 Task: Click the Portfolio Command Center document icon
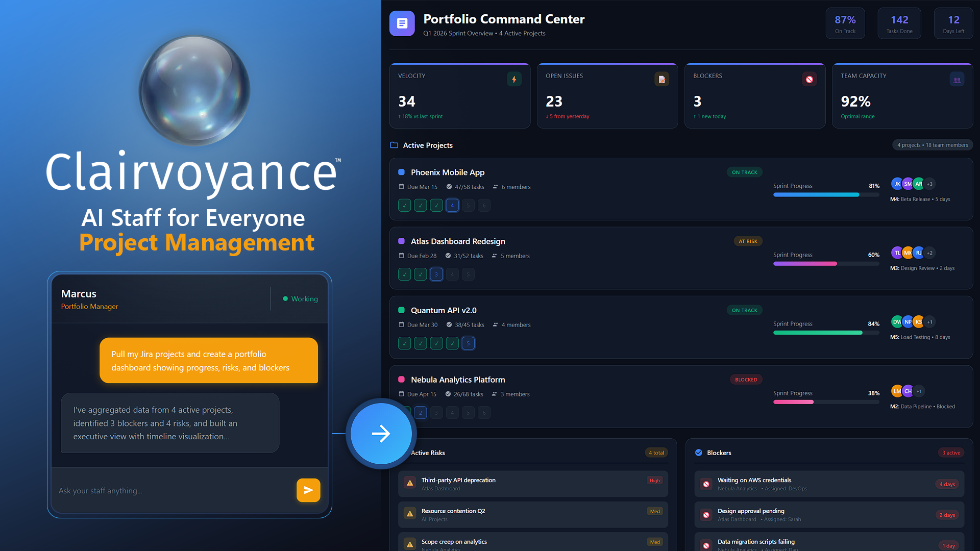tap(402, 23)
